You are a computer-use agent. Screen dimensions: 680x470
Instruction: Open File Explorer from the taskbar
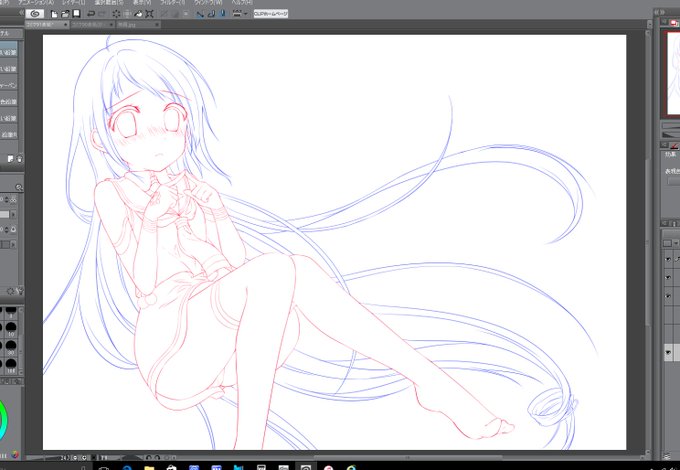tap(149, 467)
